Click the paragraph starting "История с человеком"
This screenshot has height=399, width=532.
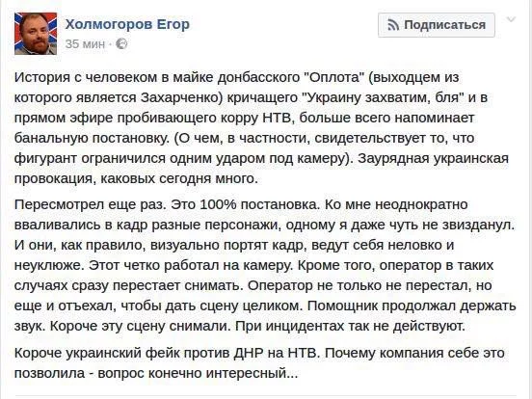261,128
